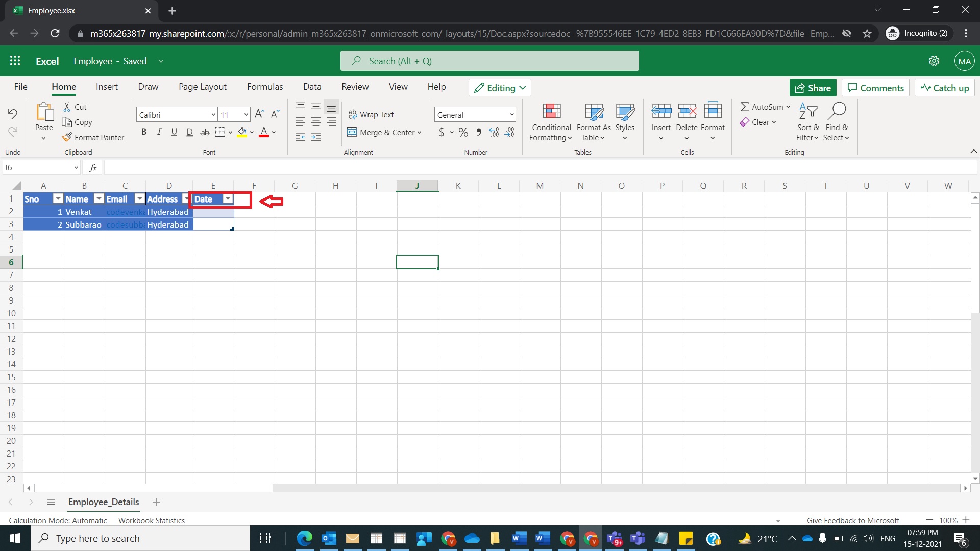The height and width of the screenshot is (551, 980).
Task: Add a new sheet with the plus button
Action: coord(156,502)
